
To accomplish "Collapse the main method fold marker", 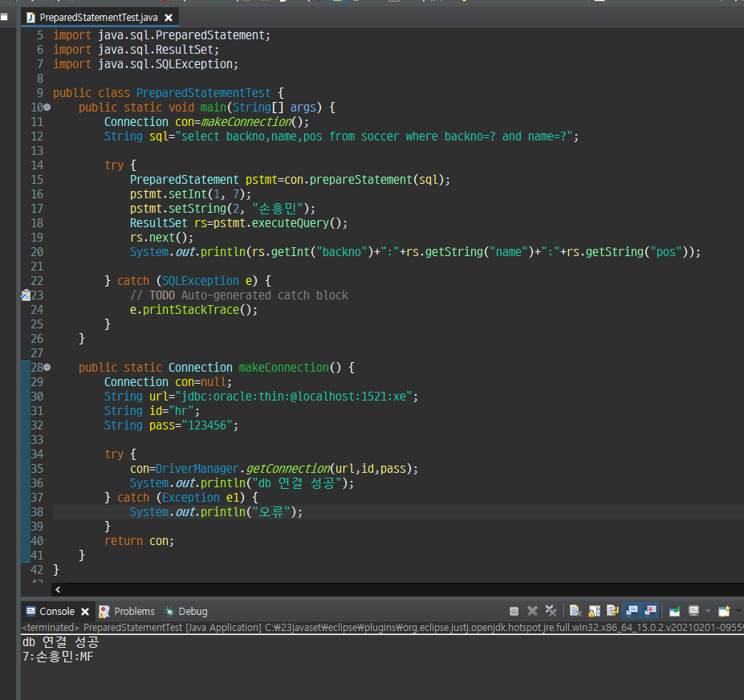I will point(47,108).
